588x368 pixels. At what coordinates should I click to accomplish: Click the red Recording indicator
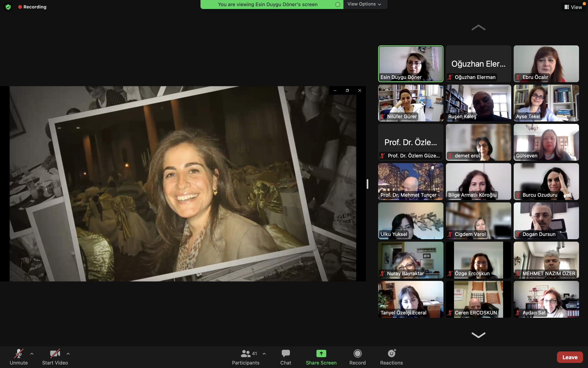32,7
